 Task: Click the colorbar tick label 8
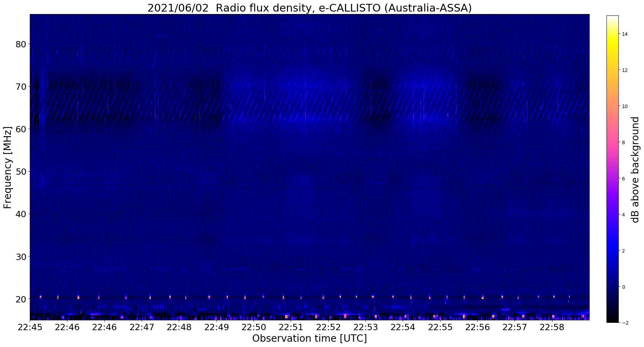tap(623, 142)
